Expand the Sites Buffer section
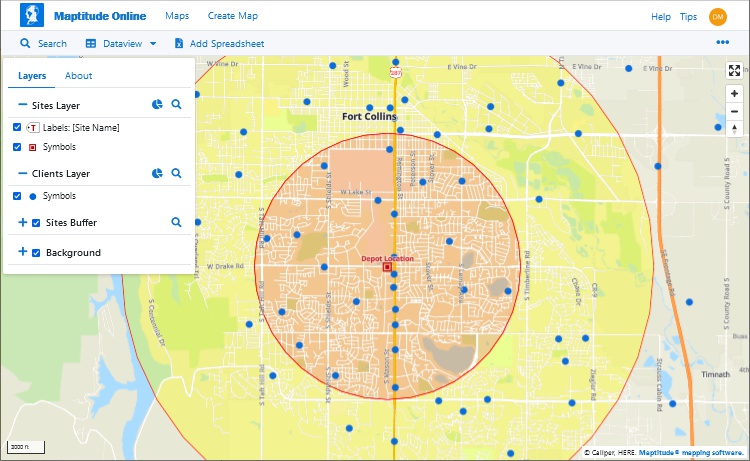 tap(22, 223)
